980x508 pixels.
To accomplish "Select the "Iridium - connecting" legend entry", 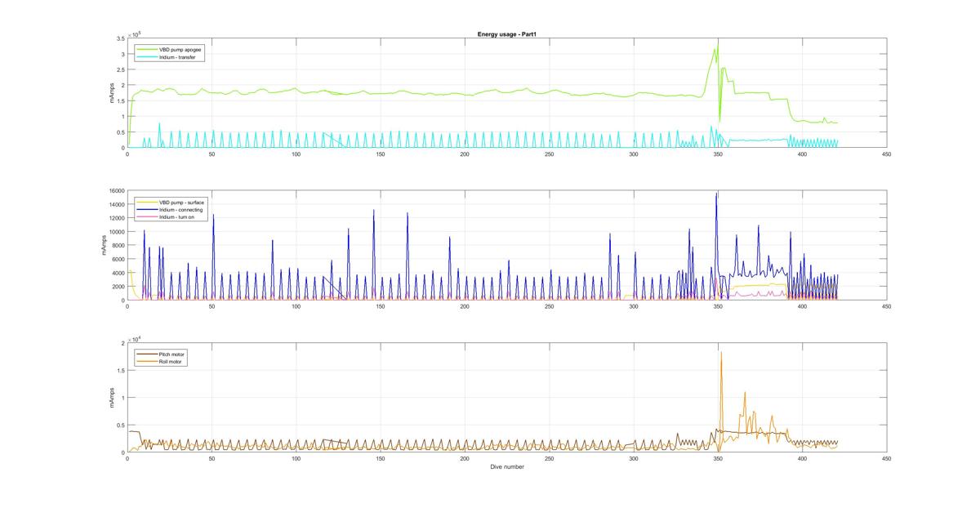I will point(180,210).
